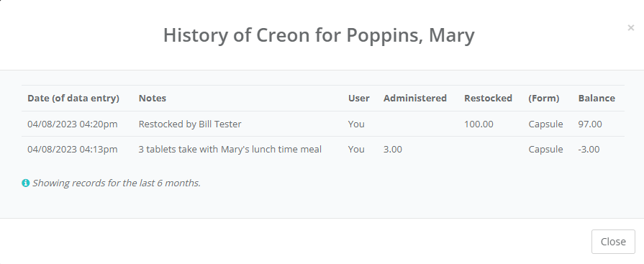Click the 100.00 restocked value
Screen dimensions: 644x264
479,124
